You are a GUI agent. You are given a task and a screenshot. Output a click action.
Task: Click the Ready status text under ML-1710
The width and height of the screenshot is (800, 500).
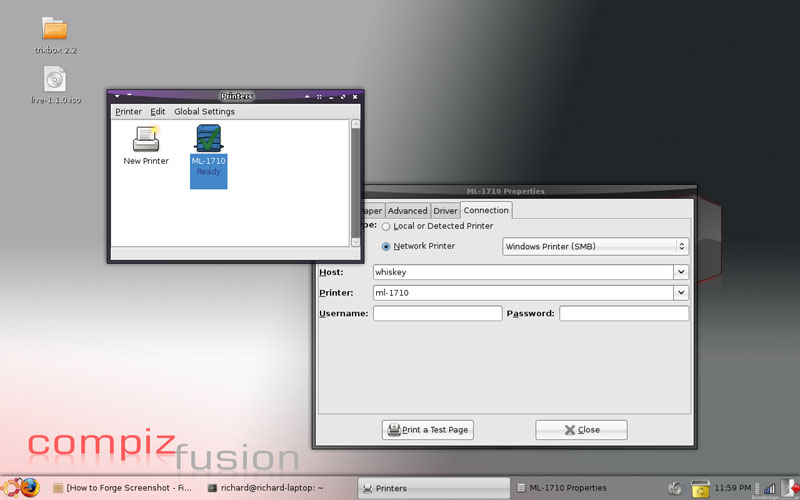209,171
